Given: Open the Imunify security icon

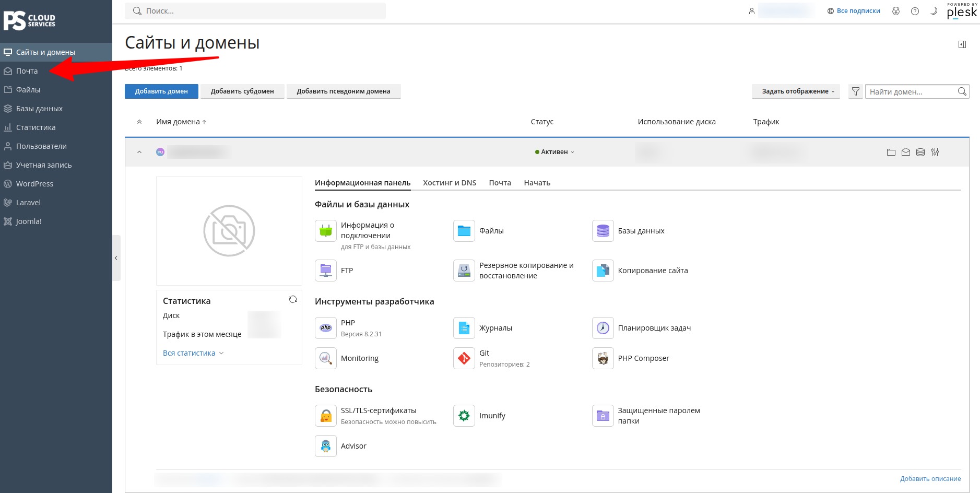Looking at the screenshot, I should (x=464, y=416).
